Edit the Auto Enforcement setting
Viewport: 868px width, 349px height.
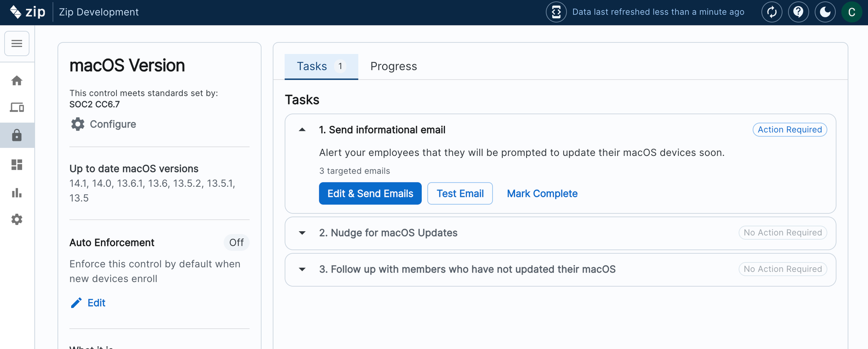coord(88,303)
